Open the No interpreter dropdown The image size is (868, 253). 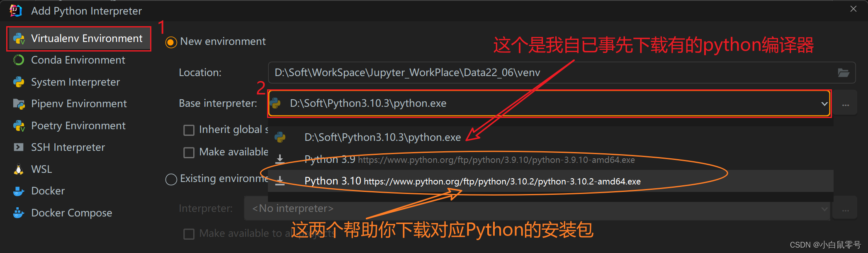click(x=537, y=209)
